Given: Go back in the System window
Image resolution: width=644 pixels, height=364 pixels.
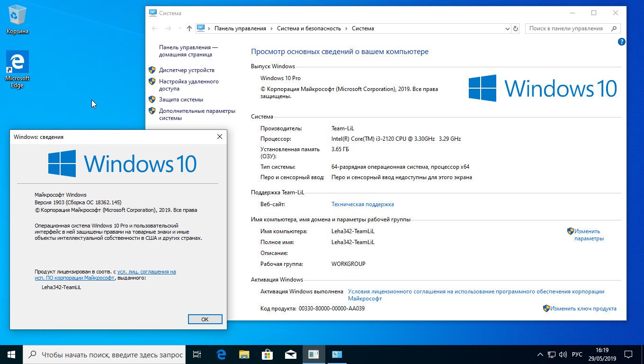Looking at the screenshot, I should coord(154,28).
